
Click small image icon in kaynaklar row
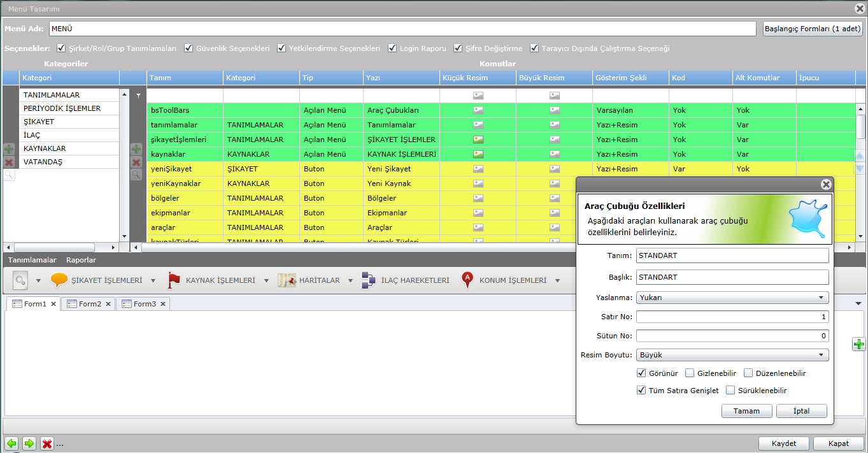(478, 154)
